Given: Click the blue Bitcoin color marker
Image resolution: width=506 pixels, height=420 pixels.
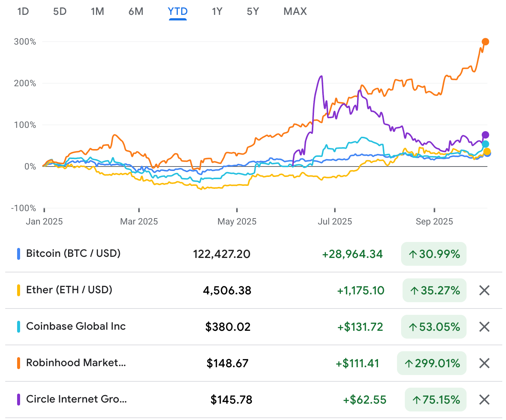Looking at the screenshot, I should [x=19, y=254].
